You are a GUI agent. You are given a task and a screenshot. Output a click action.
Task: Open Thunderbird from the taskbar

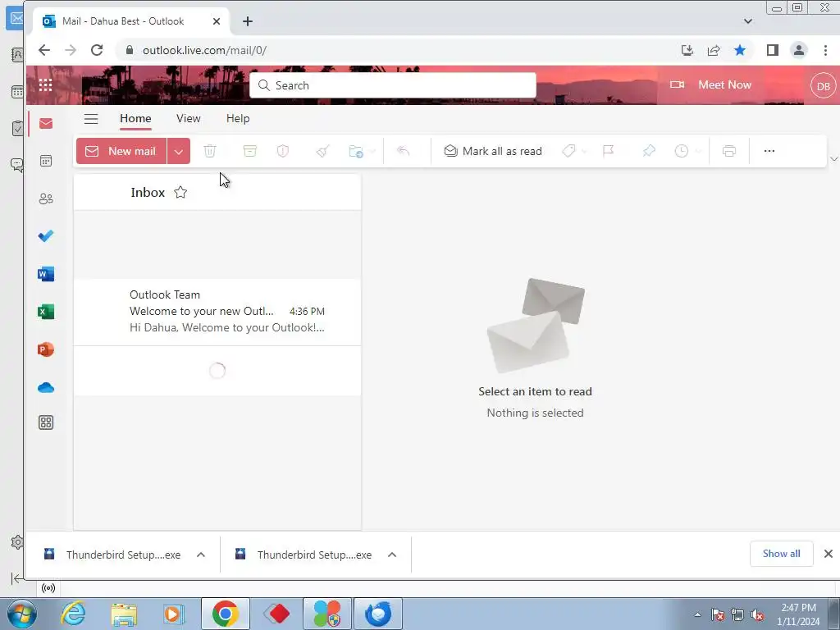coord(378,614)
